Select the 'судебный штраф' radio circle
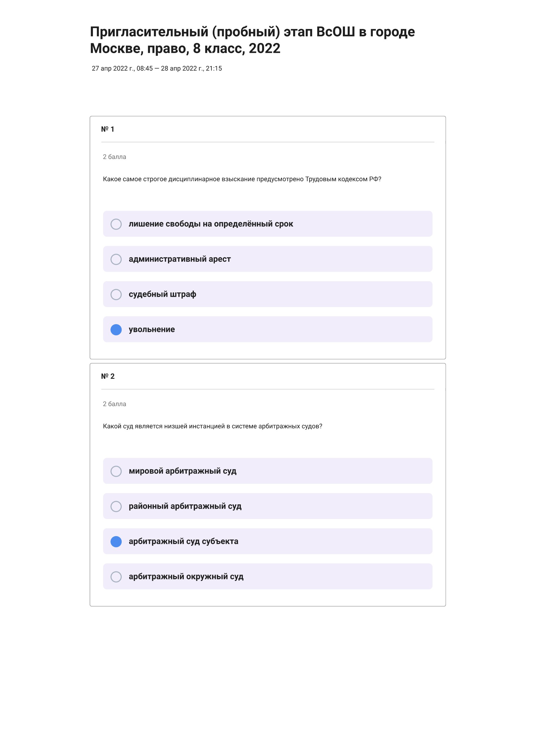 [x=116, y=294]
